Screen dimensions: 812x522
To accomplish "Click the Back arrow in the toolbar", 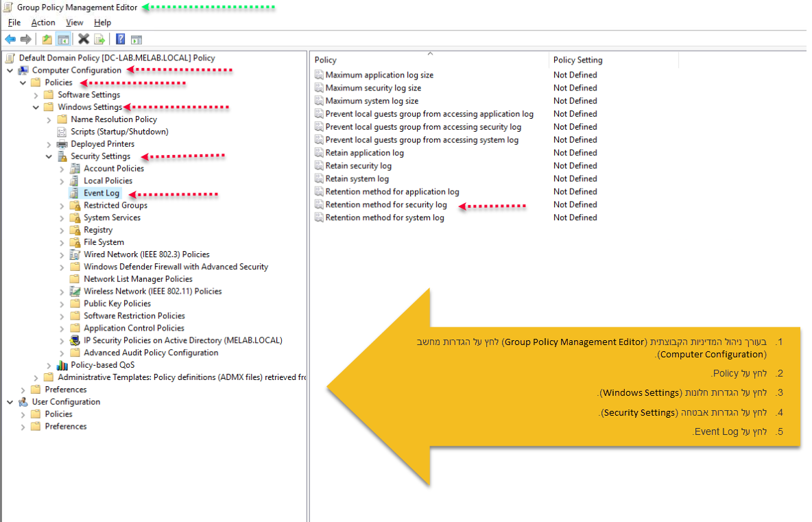I will tap(10, 39).
